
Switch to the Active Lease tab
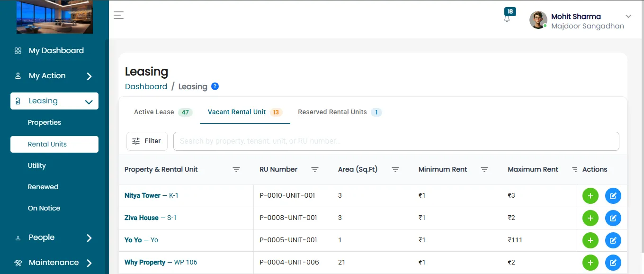tap(163, 112)
